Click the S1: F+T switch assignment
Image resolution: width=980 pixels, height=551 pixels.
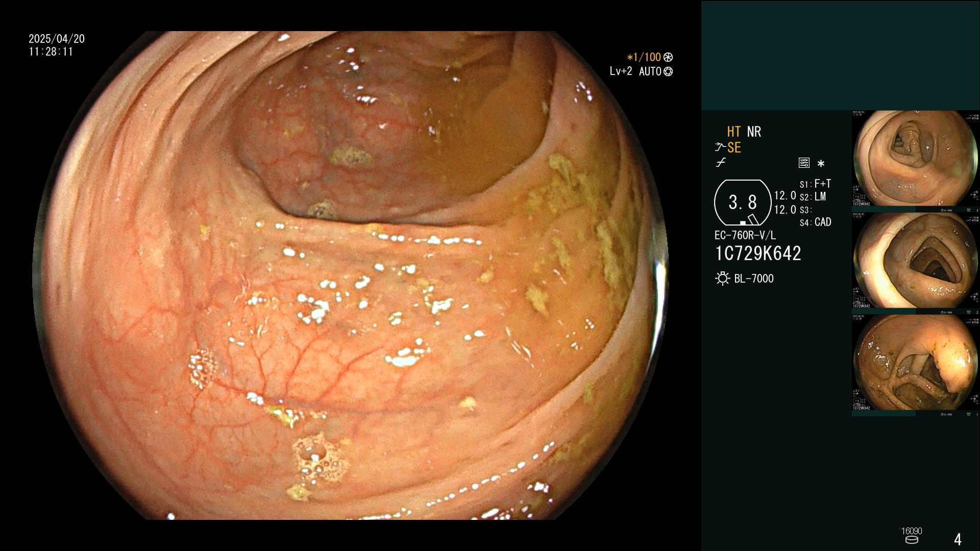(x=816, y=184)
